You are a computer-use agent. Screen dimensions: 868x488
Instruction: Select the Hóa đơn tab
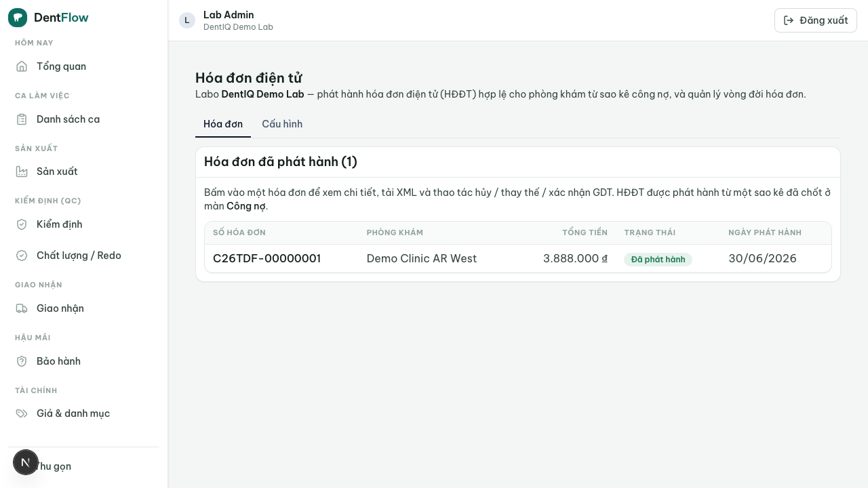tap(223, 124)
